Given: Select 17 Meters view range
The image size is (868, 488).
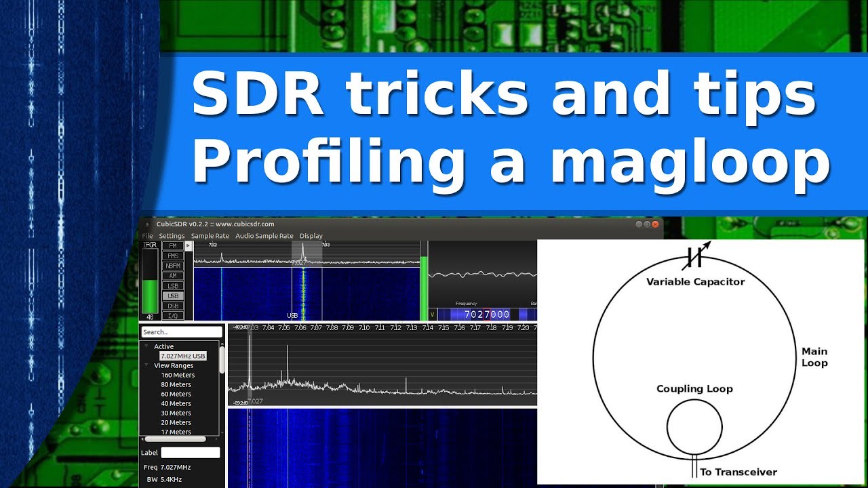Looking at the screenshot, I should tap(176, 432).
